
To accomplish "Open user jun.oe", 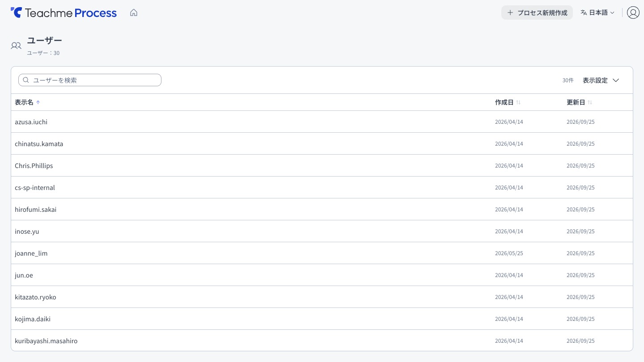I will tap(322, 275).
